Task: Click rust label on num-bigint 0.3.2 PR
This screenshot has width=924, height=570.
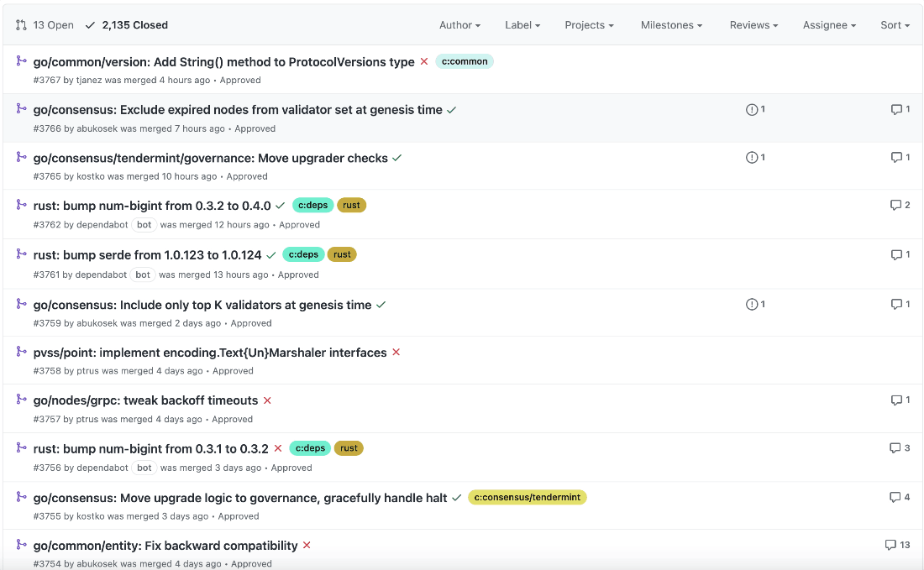Action: point(349,448)
